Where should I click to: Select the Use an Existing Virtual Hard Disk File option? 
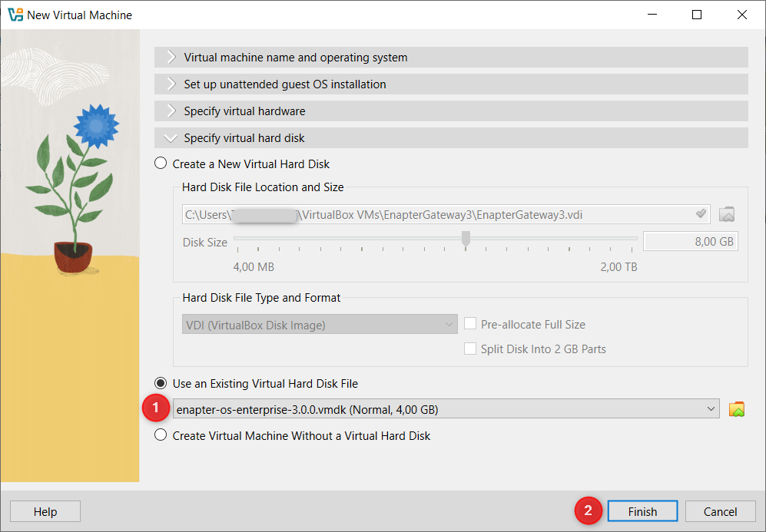pyautogui.click(x=161, y=382)
